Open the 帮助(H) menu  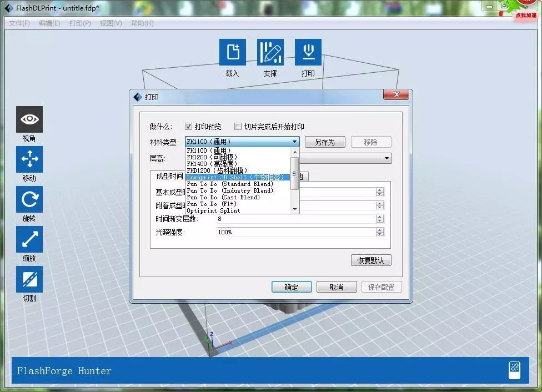[142, 23]
